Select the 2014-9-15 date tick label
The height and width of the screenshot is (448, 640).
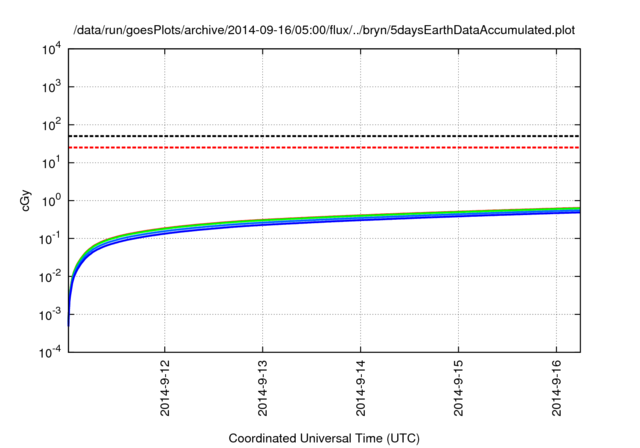click(458, 388)
